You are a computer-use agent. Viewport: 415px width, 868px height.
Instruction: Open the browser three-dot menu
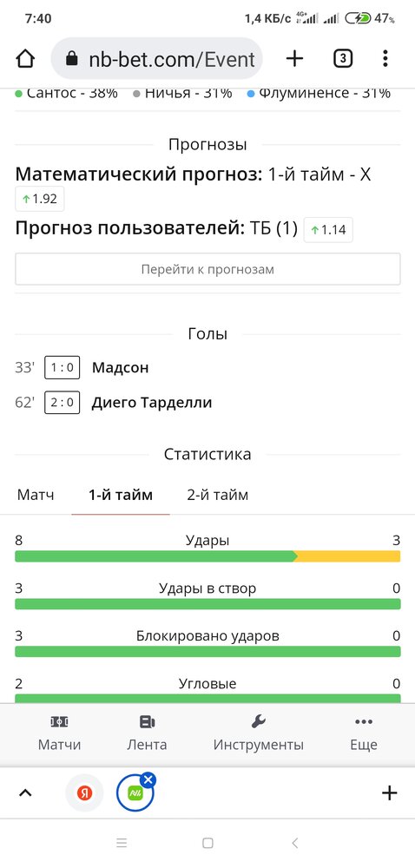pos(385,59)
